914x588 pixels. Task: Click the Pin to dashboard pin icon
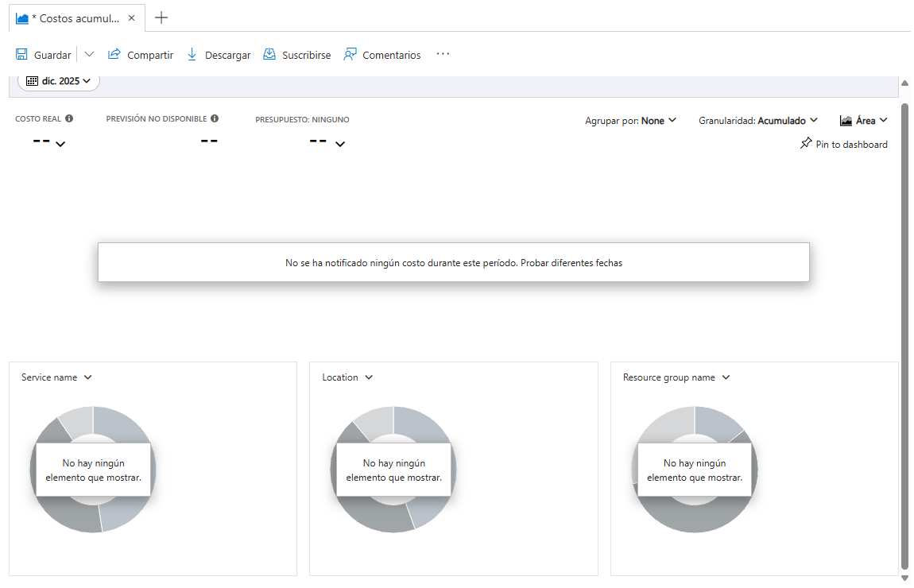tap(806, 143)
